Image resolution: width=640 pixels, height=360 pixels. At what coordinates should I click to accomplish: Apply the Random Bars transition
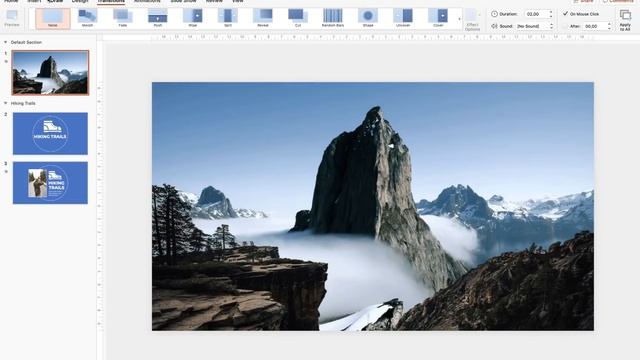coord(333,18)
